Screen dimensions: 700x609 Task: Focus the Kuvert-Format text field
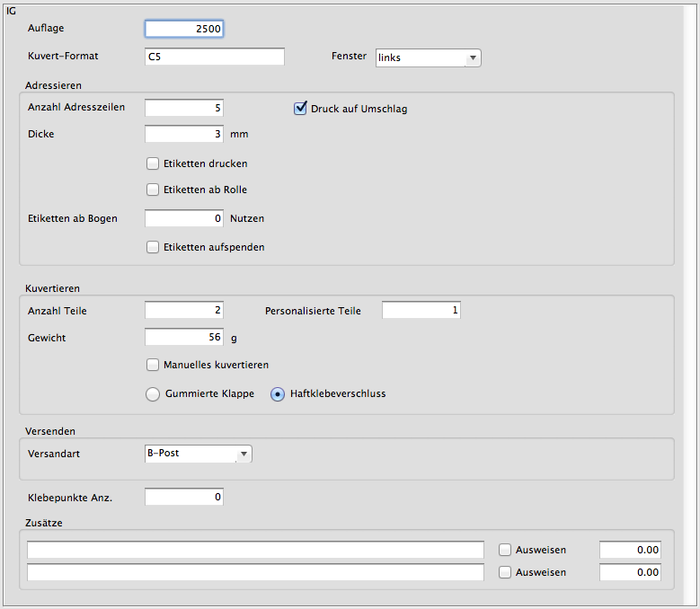click(215, 57)
